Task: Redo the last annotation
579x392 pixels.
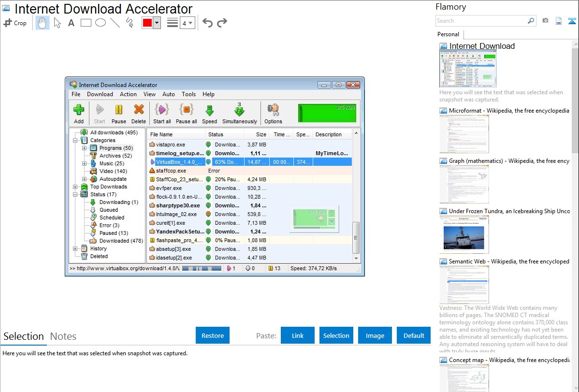Action: (x=222, y=23)
